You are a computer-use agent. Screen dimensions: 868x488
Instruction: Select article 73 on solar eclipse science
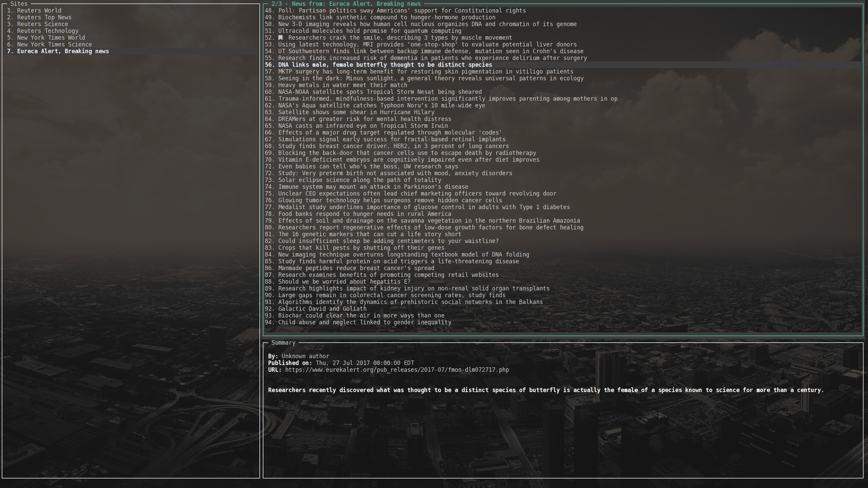[x=359, y=180]
